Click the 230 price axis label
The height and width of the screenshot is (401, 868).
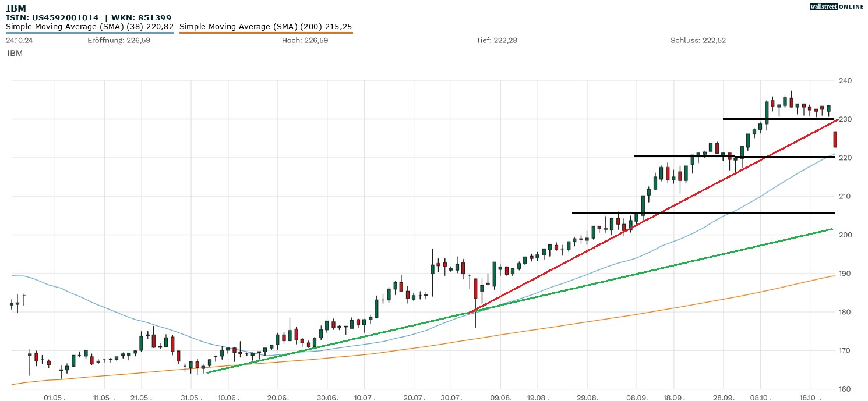845,119
